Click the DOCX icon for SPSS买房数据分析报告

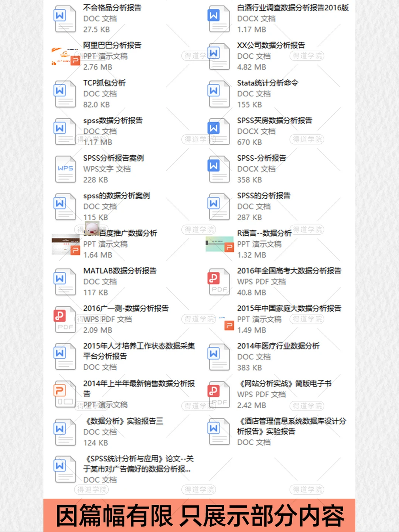[218, 131]
